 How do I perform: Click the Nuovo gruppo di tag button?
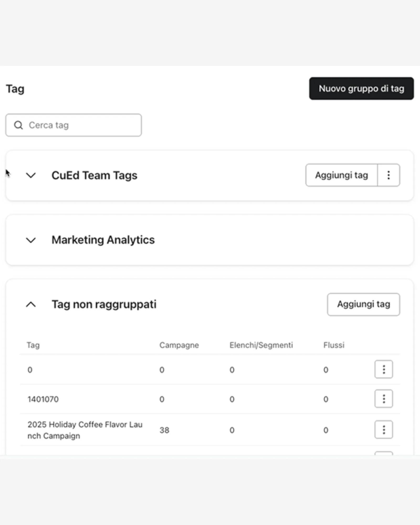(361, 88)
